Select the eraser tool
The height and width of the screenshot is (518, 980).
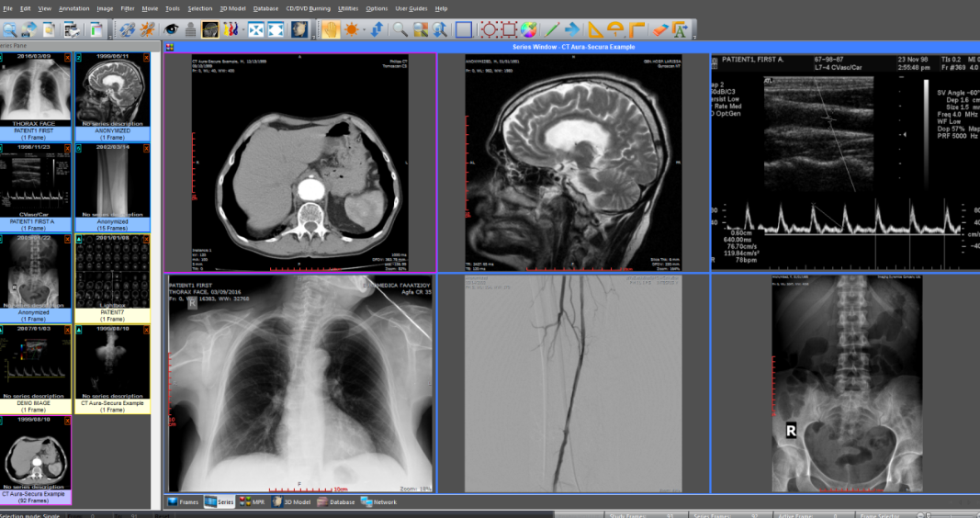(x=660, y=29)
